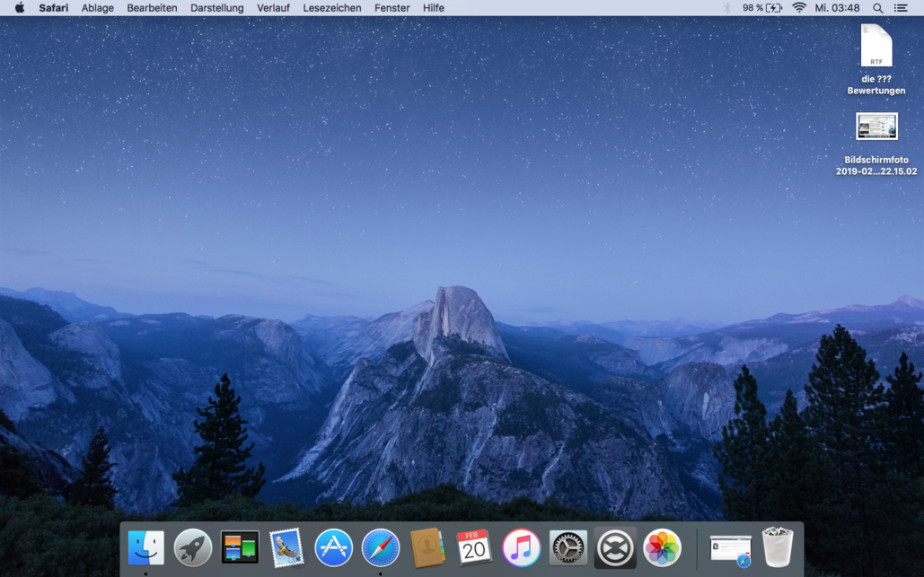Image resolution: width=924 pixels, height=577 pixels.
Task: Open Spotlight search magnifier
Action: click(x=877, y=8)
